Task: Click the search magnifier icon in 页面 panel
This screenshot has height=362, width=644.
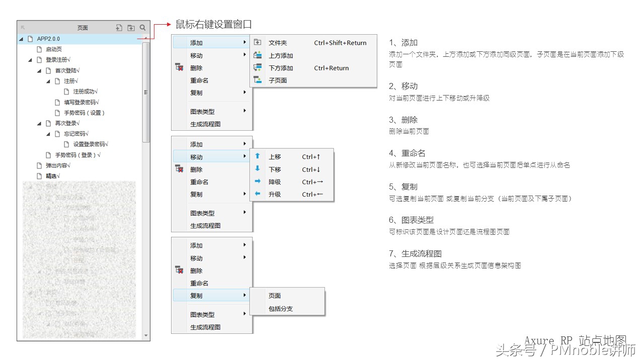Action: tap(142, 28)
